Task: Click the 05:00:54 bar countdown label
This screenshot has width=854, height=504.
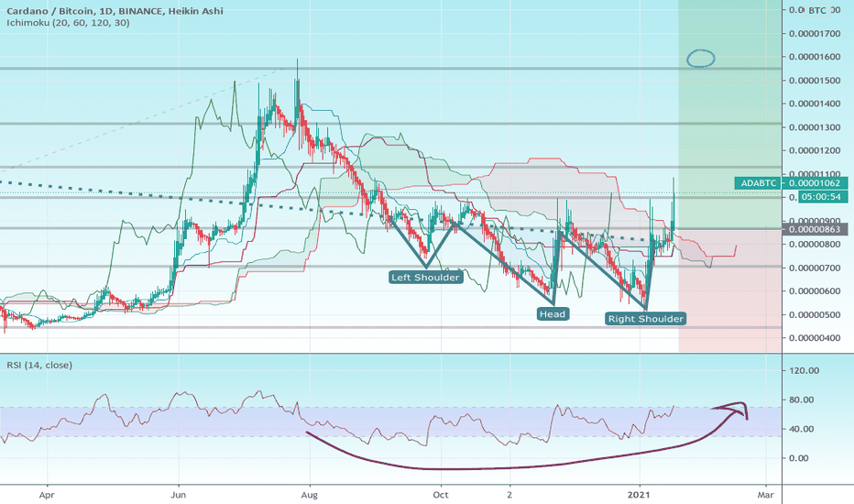Action: point(822,197)
